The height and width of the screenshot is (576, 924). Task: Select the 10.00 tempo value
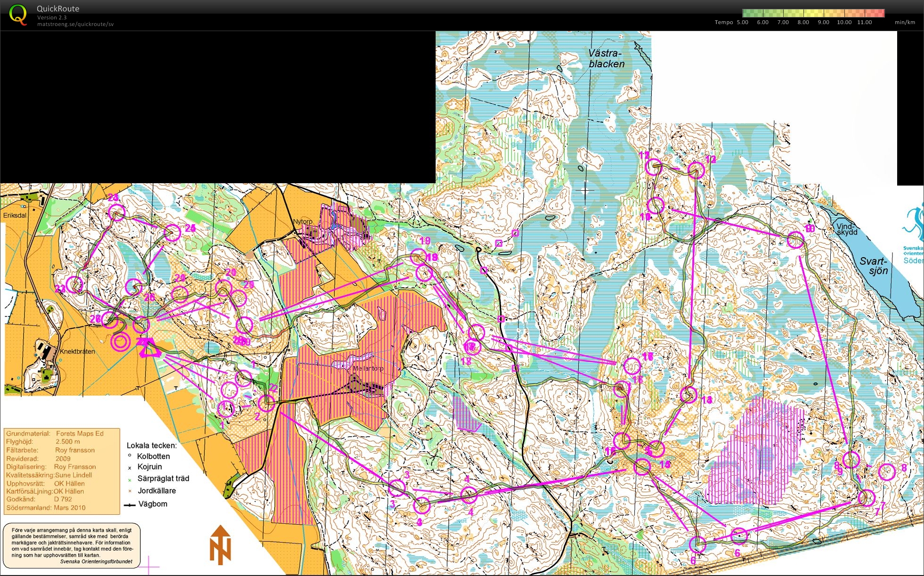(x=844, y=22)
